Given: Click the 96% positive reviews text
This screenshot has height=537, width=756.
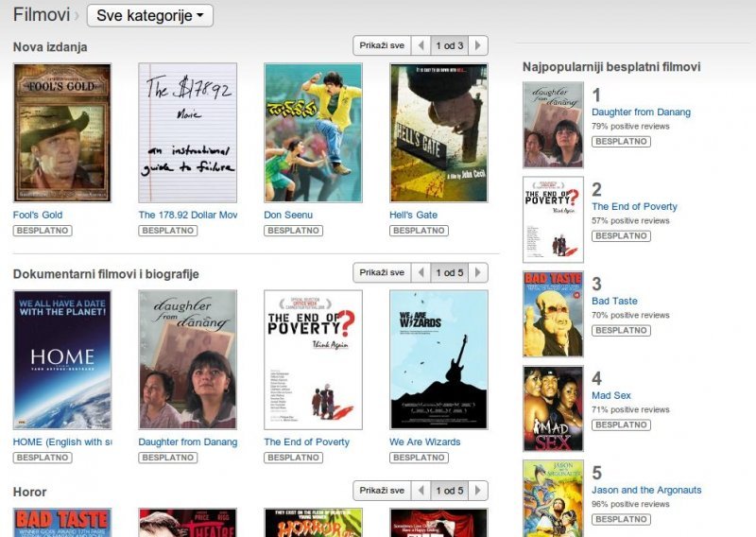Looking at the screenshot, I should (x=630, y=504).
